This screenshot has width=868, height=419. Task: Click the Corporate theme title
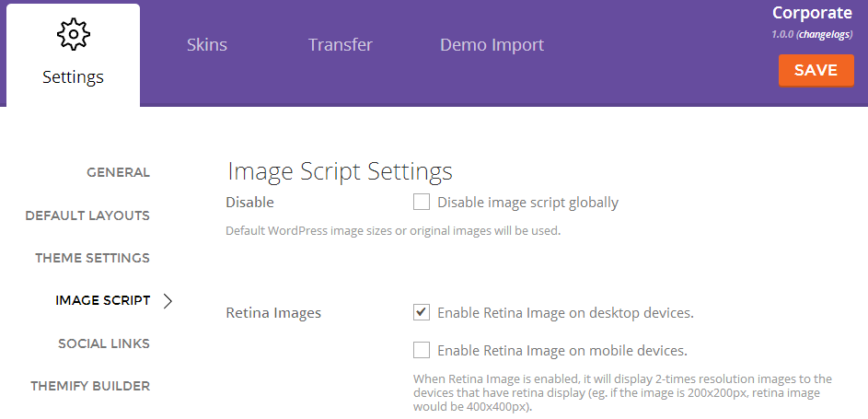[812, 13]
